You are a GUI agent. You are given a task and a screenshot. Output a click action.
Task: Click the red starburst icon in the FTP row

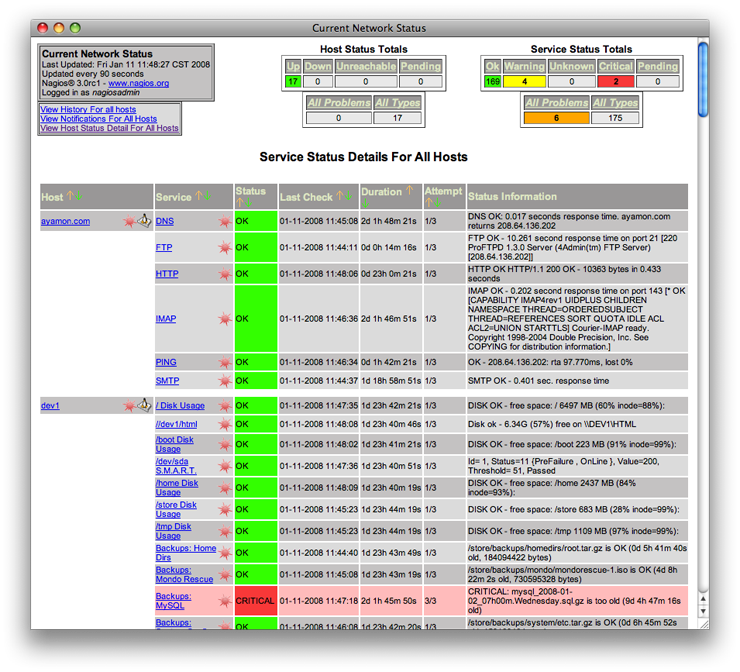[224, 246]
